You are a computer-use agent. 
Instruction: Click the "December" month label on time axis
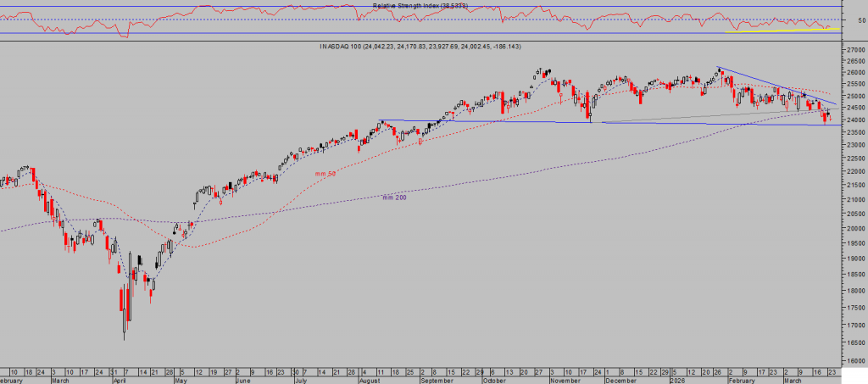click(619, 379)
